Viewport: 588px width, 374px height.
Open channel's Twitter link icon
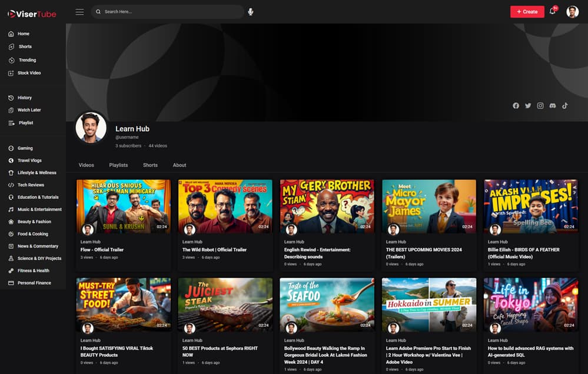pyautogui.click(x=528, y=106)
